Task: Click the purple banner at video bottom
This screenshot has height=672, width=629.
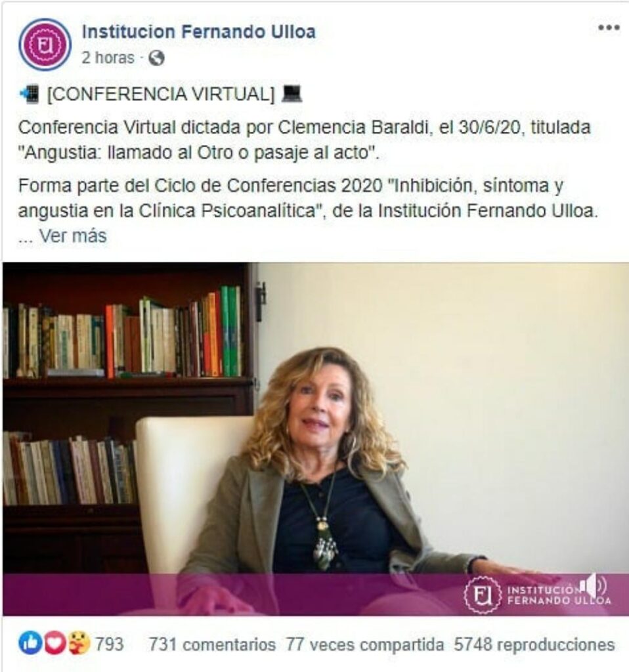Action: tap(316, 595)
